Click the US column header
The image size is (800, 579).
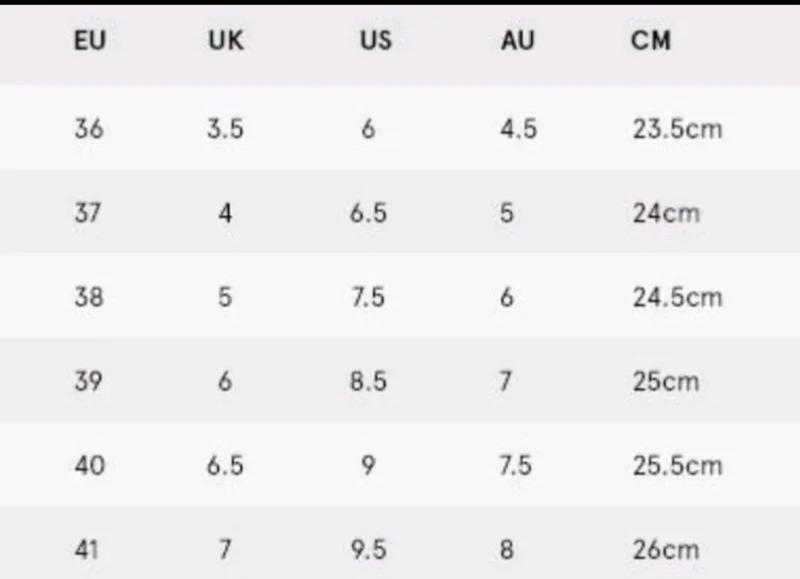pos(376,40)
